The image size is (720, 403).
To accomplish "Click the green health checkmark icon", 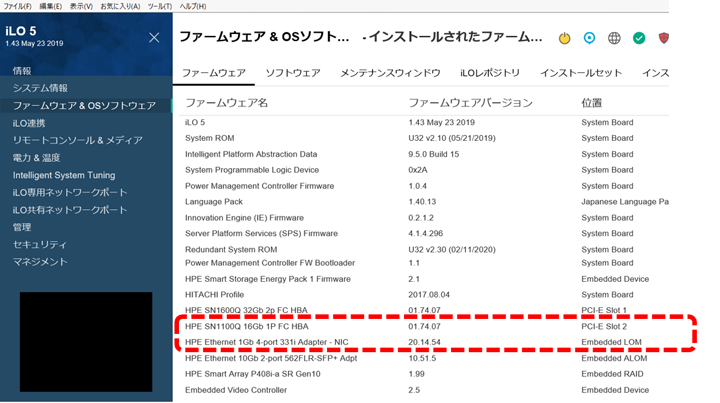I will (639, 38).
